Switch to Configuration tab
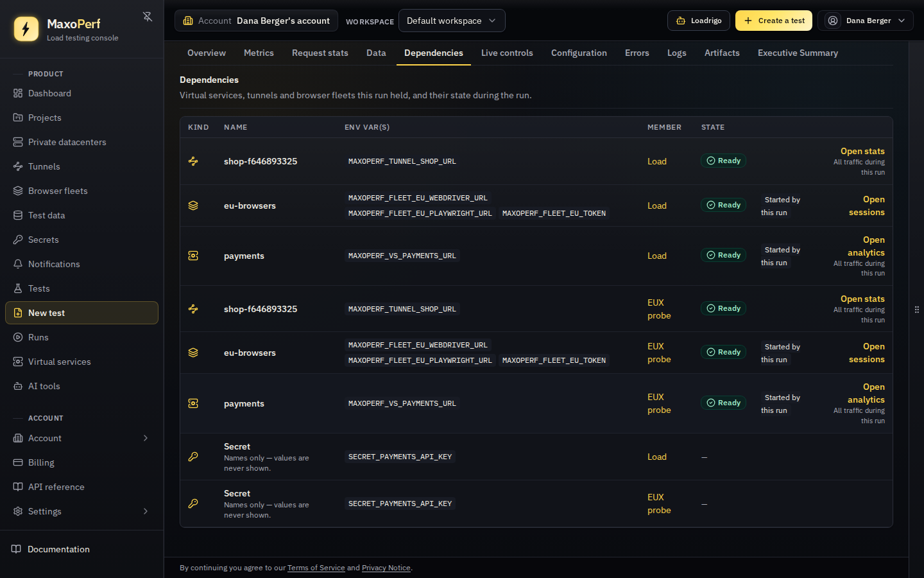This screenshot has width=924, height=578. (x=579, y=53)
